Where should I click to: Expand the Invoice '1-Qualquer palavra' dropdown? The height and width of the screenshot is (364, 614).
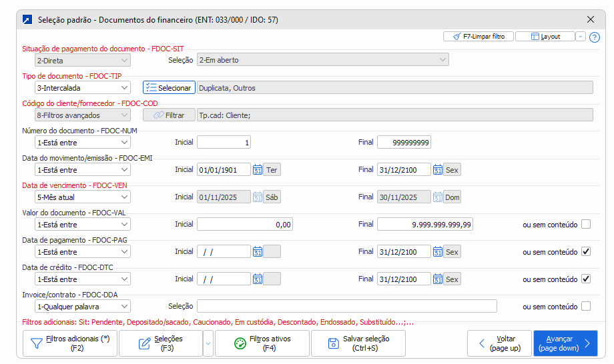pos(83,307)
